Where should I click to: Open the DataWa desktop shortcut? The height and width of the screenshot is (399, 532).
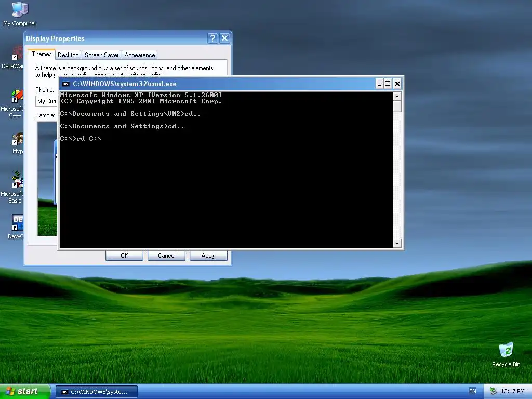(x=14, y=58)
